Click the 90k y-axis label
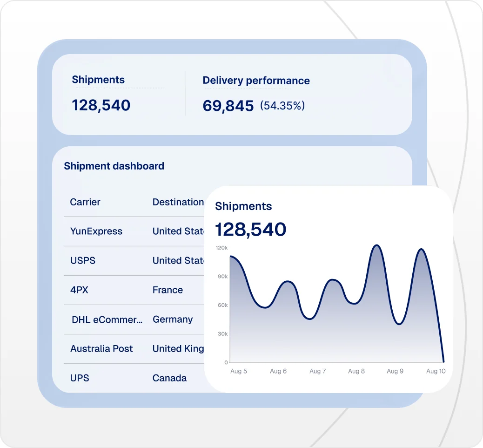 tap(222, 277)
